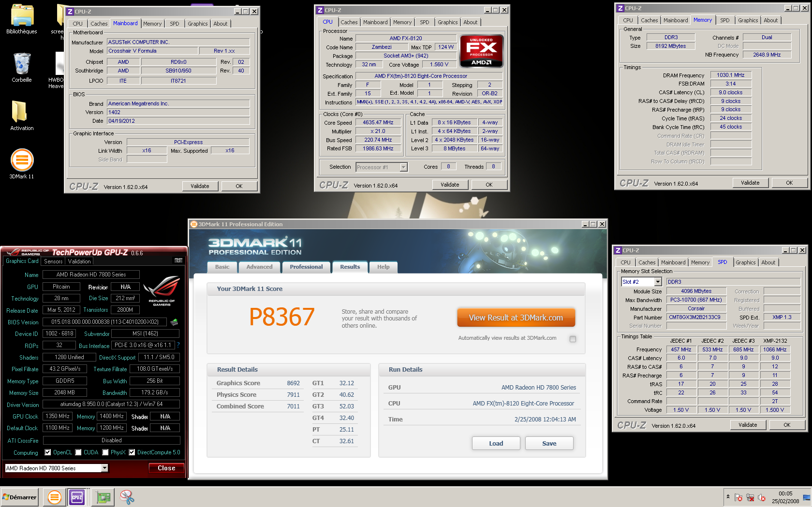Image resolution: width=812 pixels, height=507 pixels.
Task: Open the Professional tab in 3DMark 11
Action: (x=306, y=267)
